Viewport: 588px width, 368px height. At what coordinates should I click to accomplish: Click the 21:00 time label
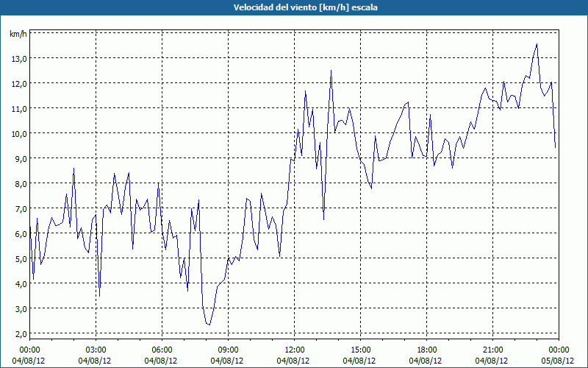click(x=492, y=350)
